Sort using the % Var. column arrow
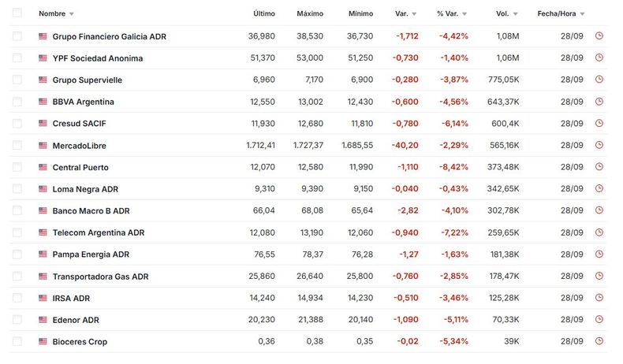623x364 pixels. coord(464,14)
